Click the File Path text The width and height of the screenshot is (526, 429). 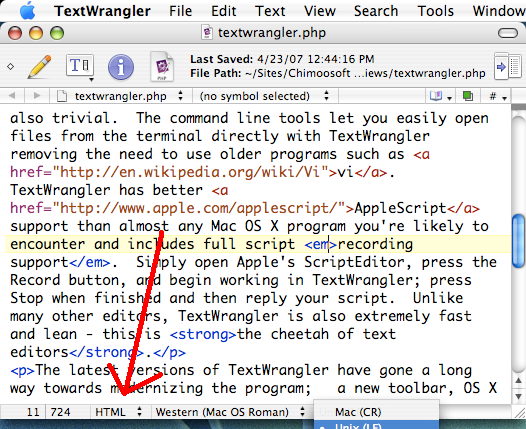point(338,73)
